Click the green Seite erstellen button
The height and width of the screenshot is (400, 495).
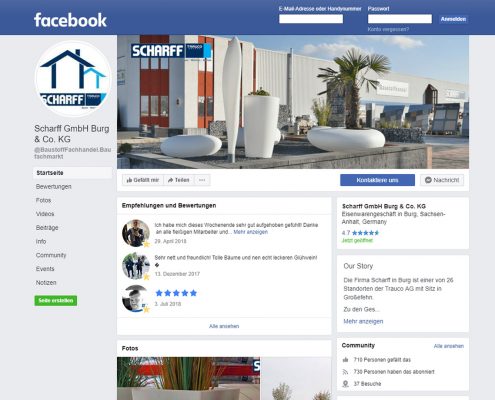click(56, 300)
